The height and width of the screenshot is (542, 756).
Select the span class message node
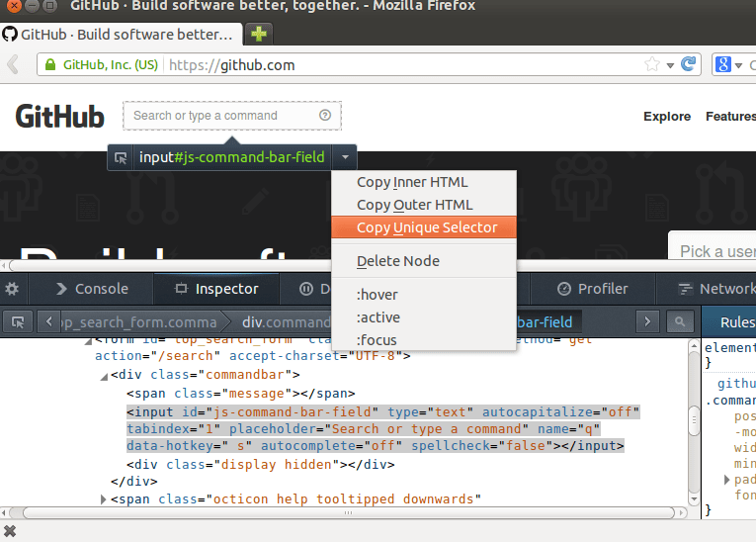click(x=240, y=394)
